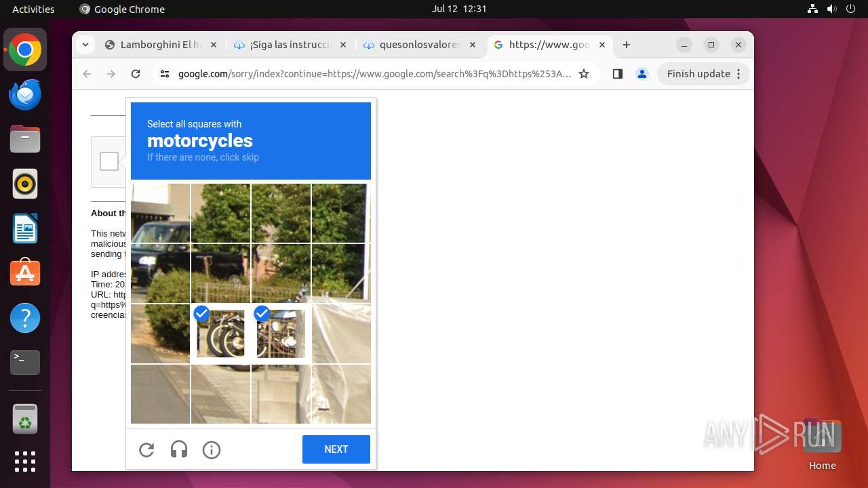The width and height of the screenshot is (868, 488).
Task: Open Rhythmbox music player in the dock
Action: pyautogui.click(x=25, y=184)
